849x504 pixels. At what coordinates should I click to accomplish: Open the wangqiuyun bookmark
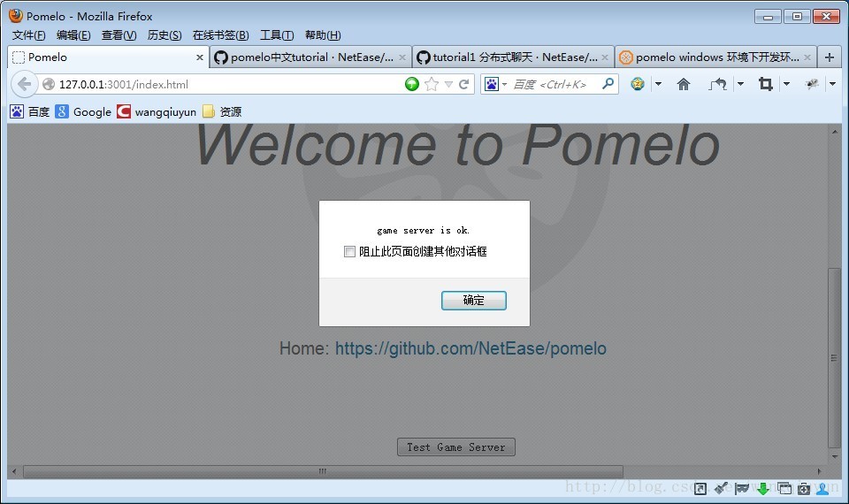(x=157, y=111)
